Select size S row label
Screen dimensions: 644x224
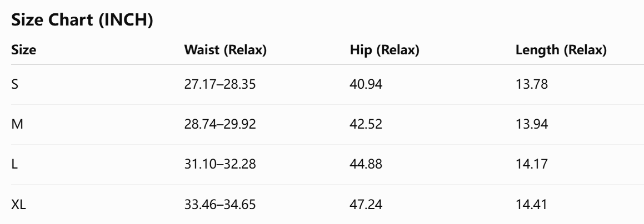[x=15, y=84]
